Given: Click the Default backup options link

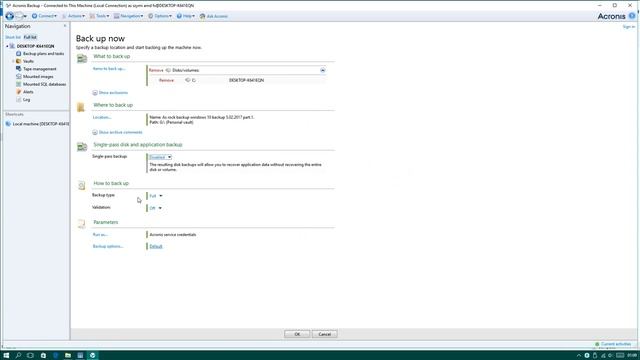Looking at the screenshot, I should [x=156, y=247].
